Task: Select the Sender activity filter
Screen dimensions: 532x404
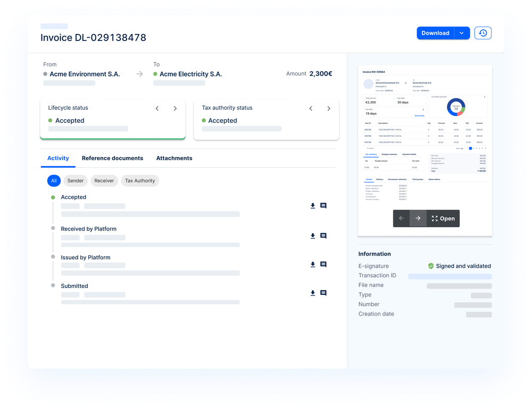Action: [x=75, y=180]
